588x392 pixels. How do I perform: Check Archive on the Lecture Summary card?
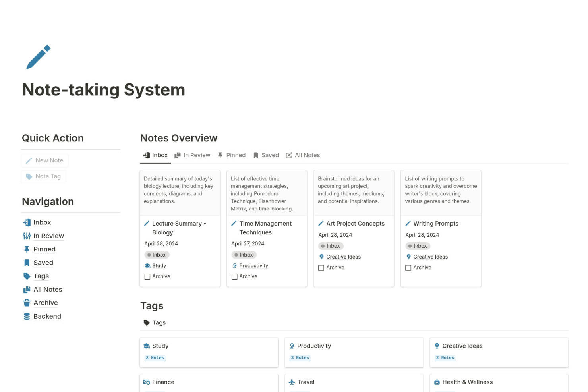click(147, 276)
